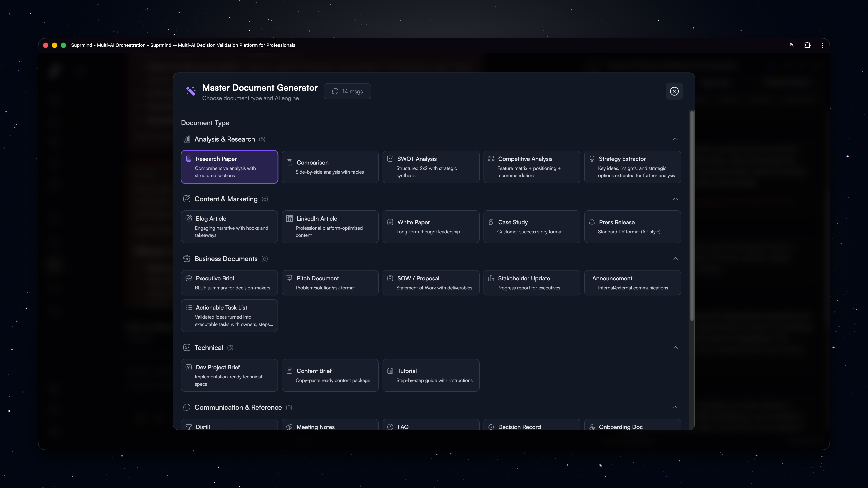Screen dimensions: 868x488
Task: Open the three-dot browser menu
Action: (x=823, y=45)
